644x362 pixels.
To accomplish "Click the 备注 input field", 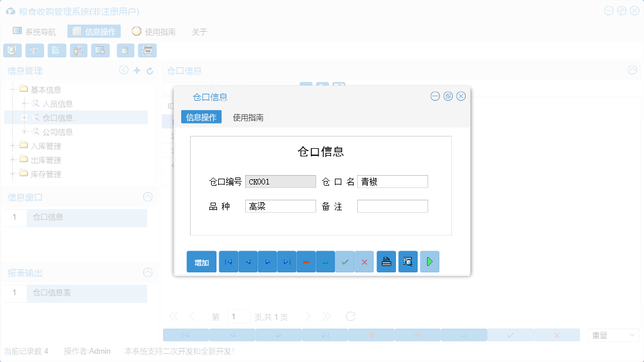I will [x=392, y=206].
